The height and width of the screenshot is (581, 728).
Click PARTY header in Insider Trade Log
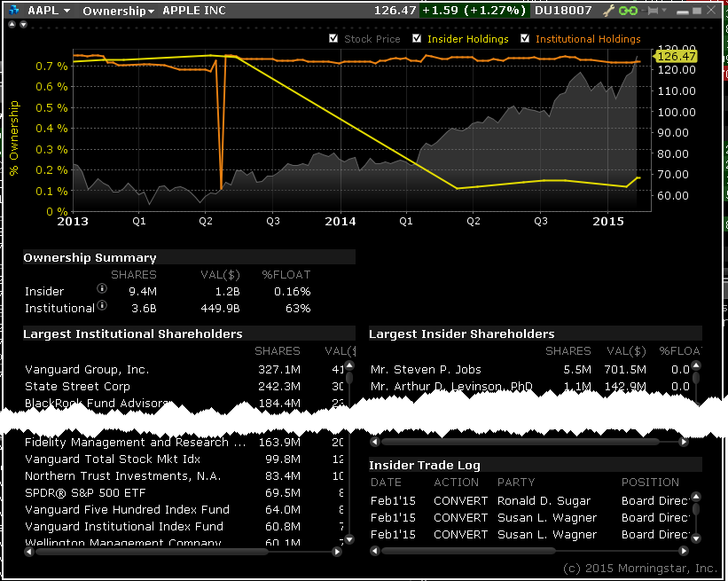(x=516, y=482)
